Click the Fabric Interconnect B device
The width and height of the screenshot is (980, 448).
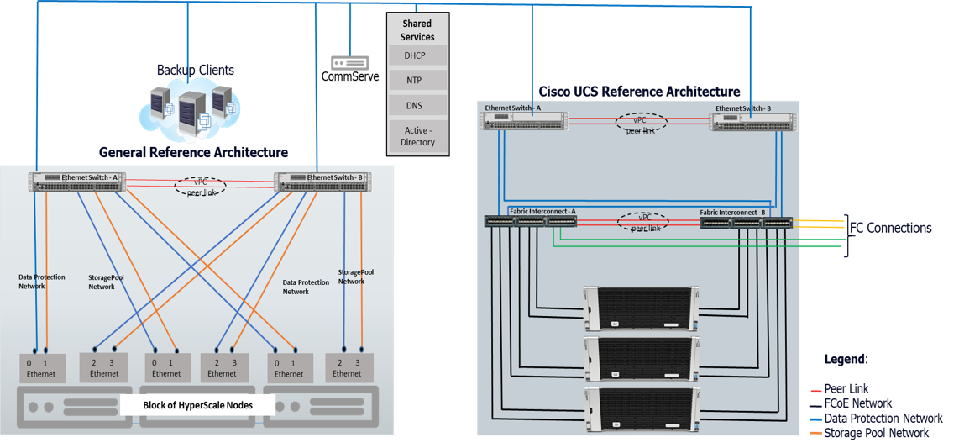coord(746,222)
